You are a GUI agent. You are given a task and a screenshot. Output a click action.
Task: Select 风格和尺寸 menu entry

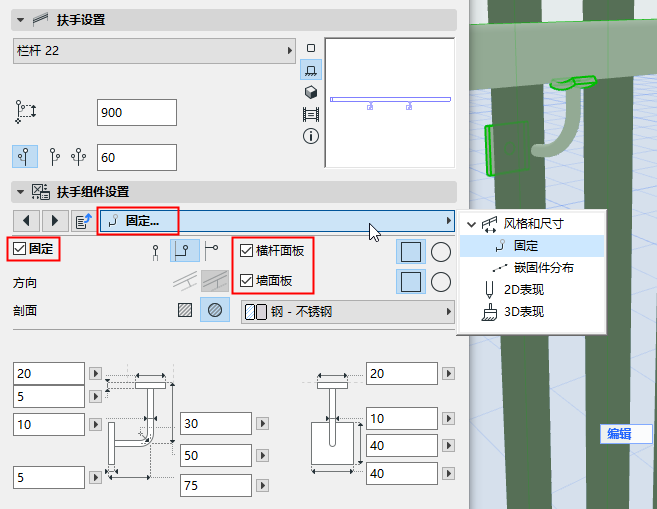532,224
